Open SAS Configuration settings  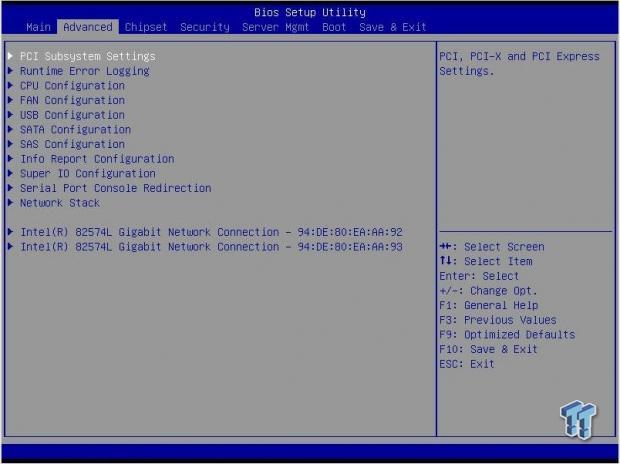click(72, 144)
